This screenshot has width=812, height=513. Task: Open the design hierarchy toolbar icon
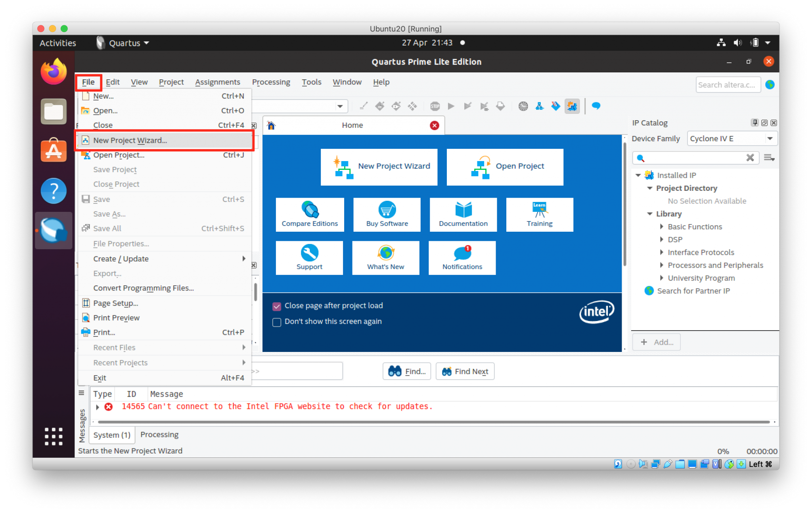539,106
